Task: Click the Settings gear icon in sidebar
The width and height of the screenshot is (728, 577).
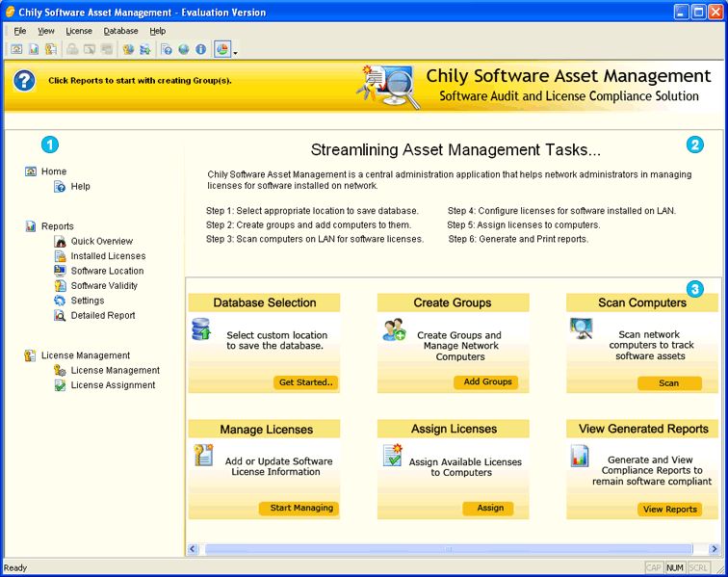Action: pyautogui.click(x=60, y=301)
